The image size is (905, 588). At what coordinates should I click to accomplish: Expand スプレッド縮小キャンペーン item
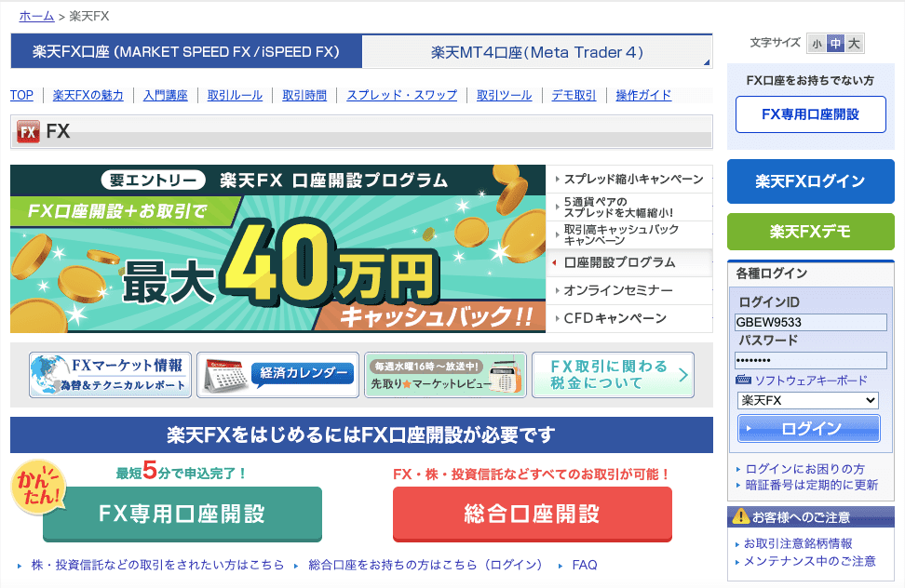(x=629, y=179)
